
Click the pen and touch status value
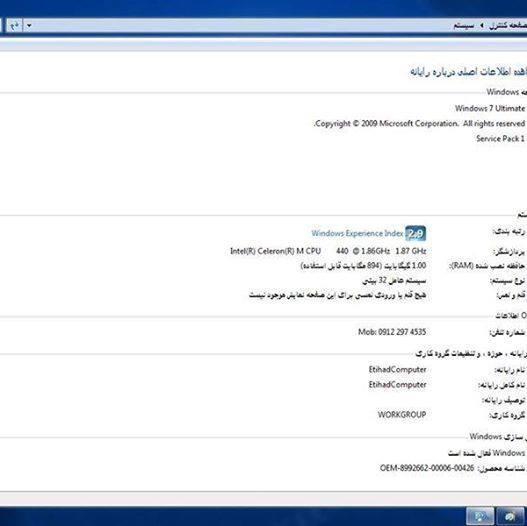[338, 295]
